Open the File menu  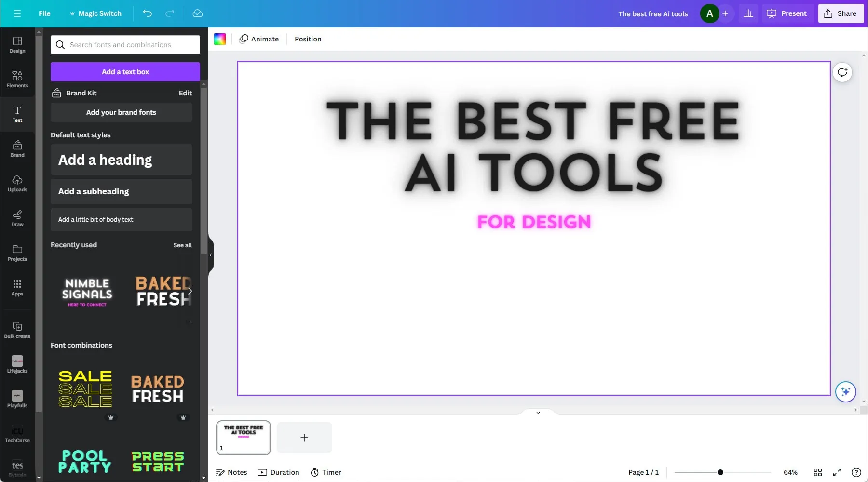tap(44, 13)
